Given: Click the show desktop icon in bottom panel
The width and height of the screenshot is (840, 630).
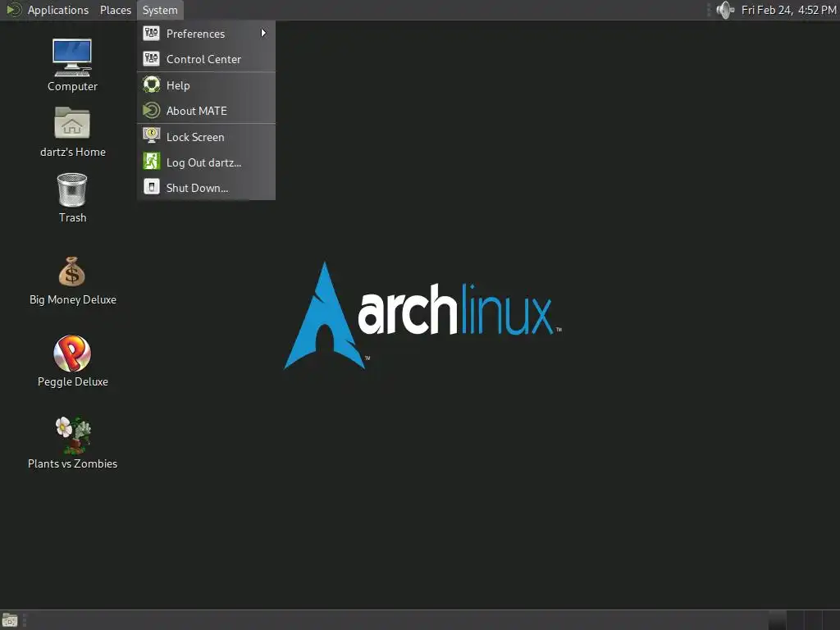Looking at the screenshot, I should point(10,620).
